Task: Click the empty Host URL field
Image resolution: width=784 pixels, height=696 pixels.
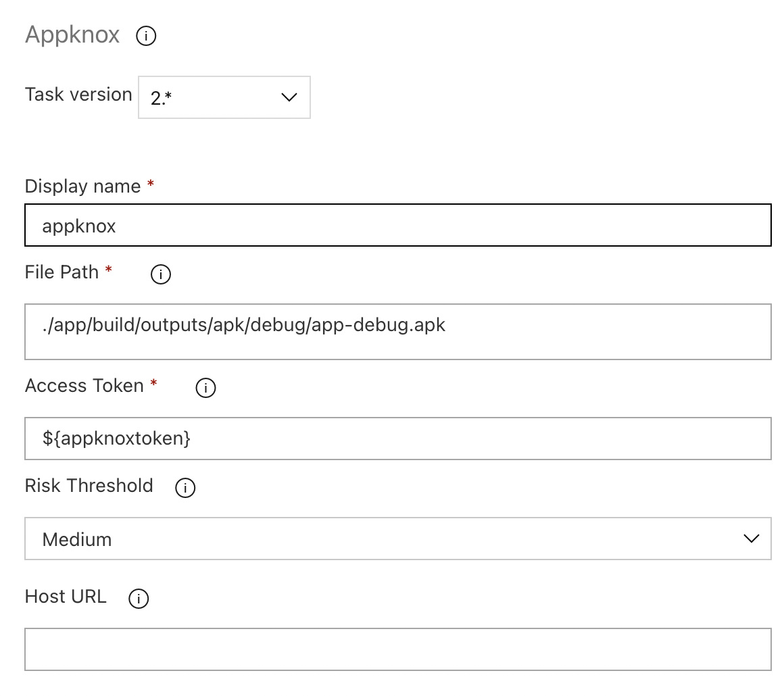Action: [x=398, y=649]
